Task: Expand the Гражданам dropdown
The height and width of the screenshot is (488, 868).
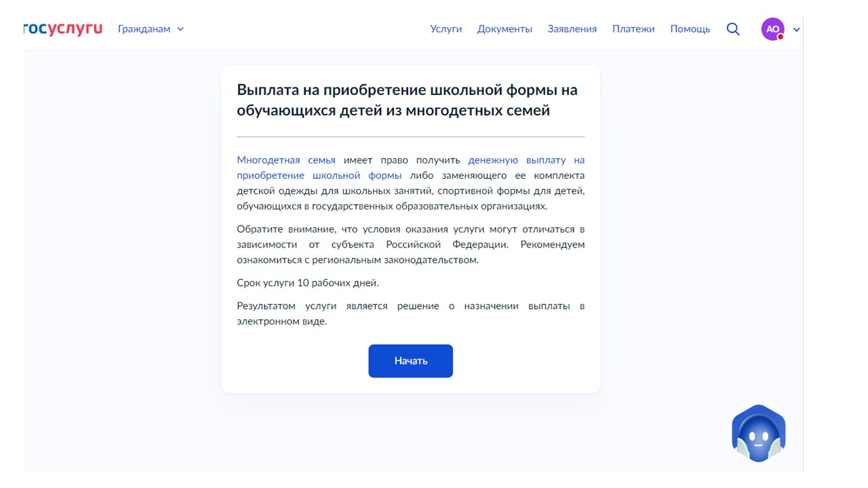Action: click(151, 28)
